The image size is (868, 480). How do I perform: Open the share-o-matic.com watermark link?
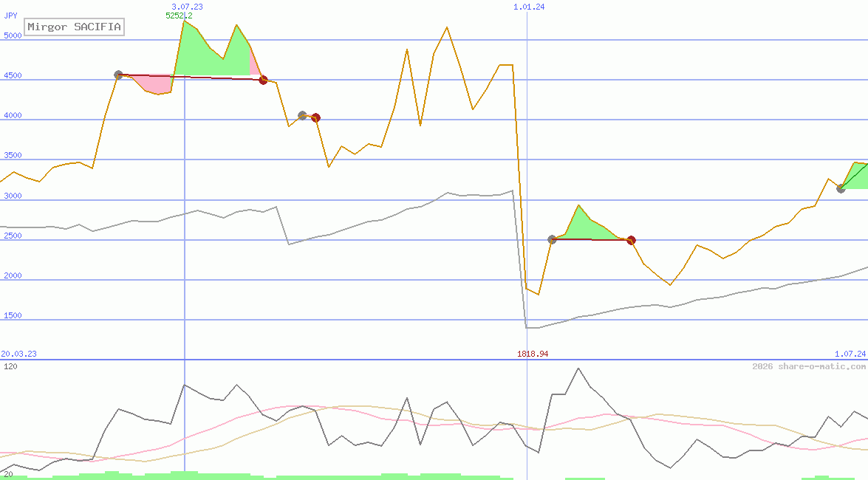pyautogui.click(x=809, y=366)
